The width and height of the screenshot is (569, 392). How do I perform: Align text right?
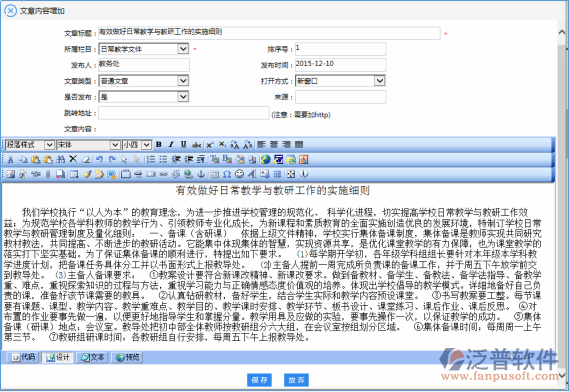(x=286, y=145)
